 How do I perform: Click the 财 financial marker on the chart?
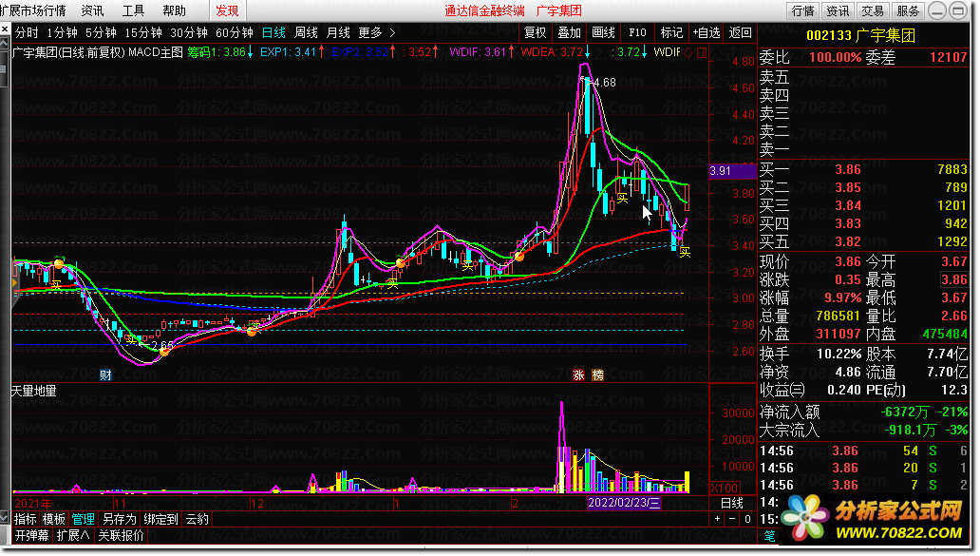(105, 374)
